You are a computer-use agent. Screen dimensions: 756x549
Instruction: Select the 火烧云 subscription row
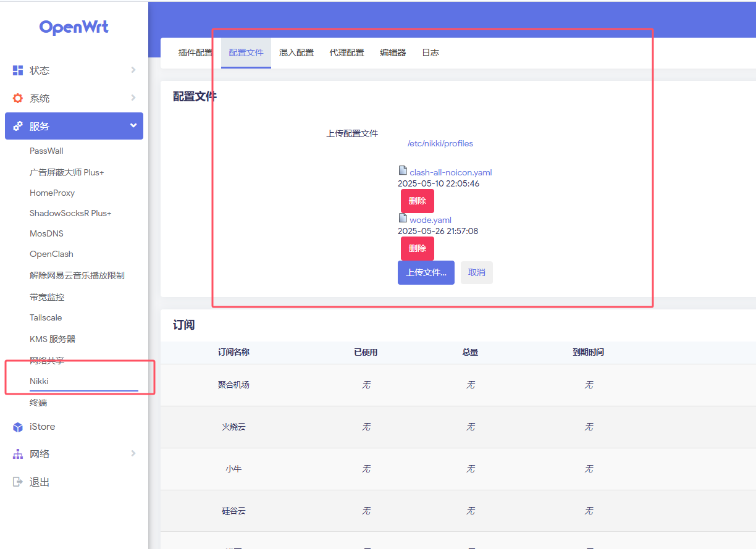458,427
